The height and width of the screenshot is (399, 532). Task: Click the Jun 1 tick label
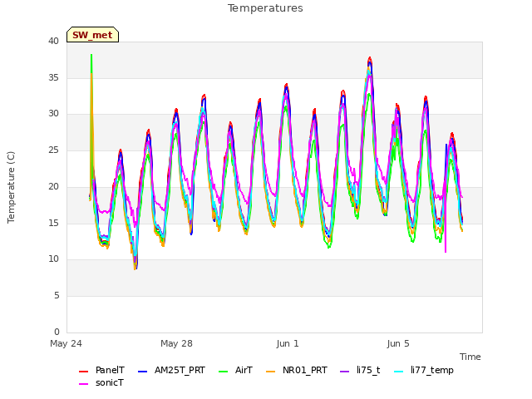pos(288,343)
